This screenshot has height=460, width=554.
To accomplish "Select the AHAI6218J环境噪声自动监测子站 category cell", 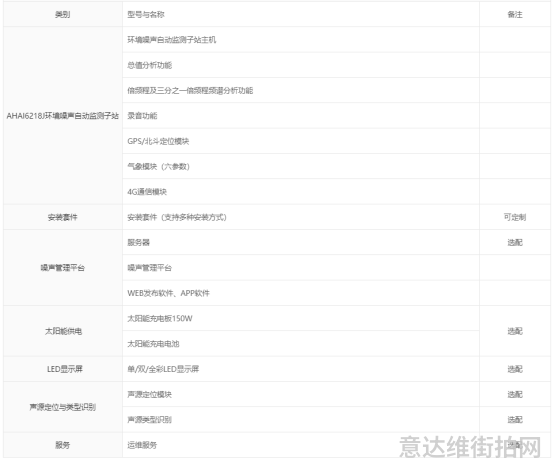I will [x=63, y=116].
